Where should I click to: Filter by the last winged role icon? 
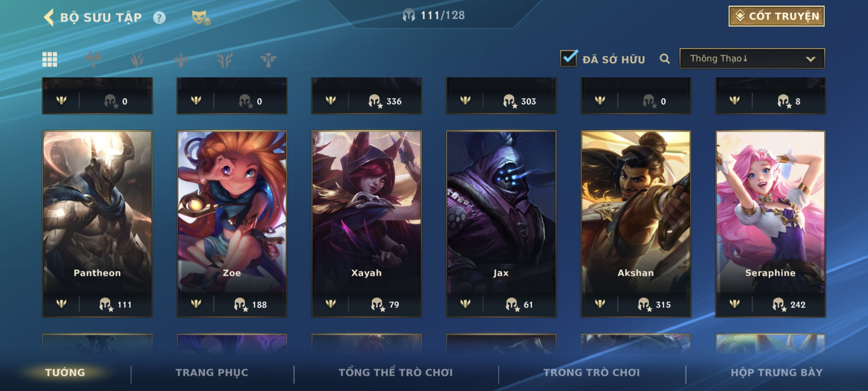(268, 60)
